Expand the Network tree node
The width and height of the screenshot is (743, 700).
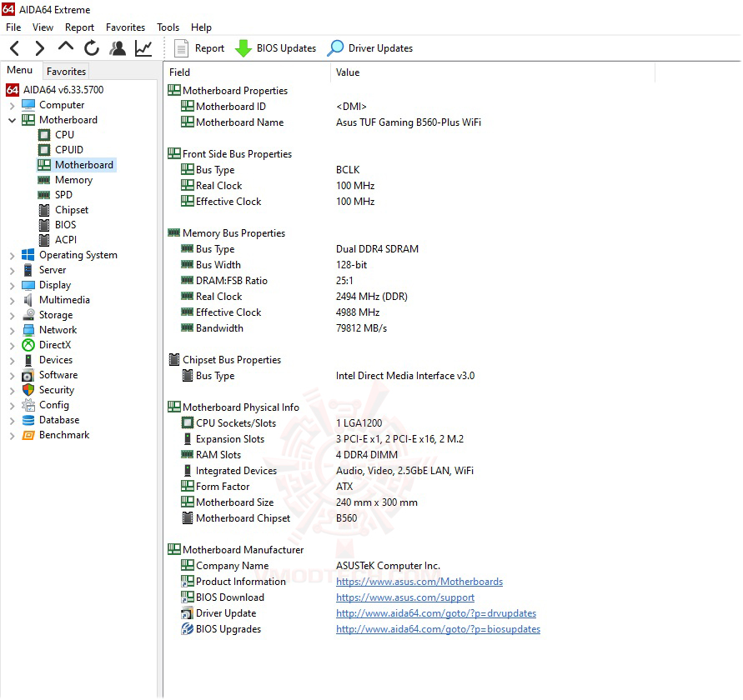(13, 331)
